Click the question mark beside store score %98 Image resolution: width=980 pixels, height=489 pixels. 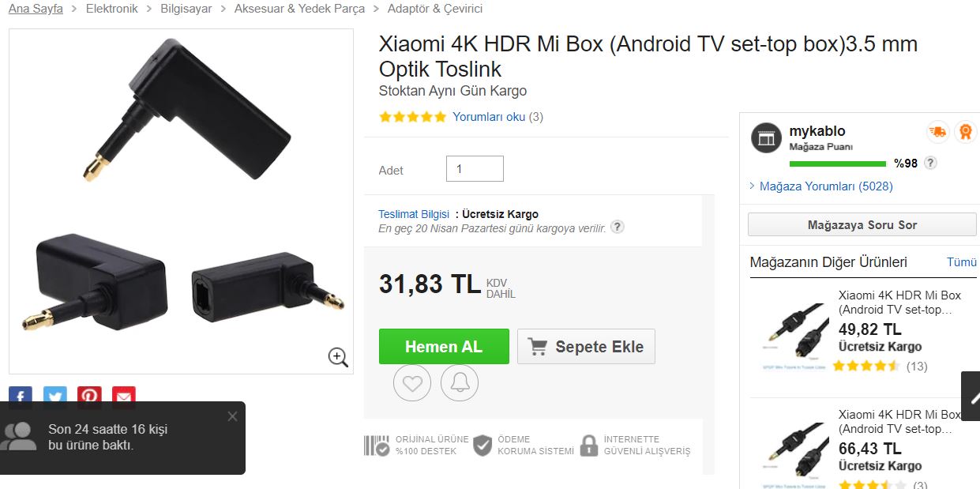click(930, 163)
